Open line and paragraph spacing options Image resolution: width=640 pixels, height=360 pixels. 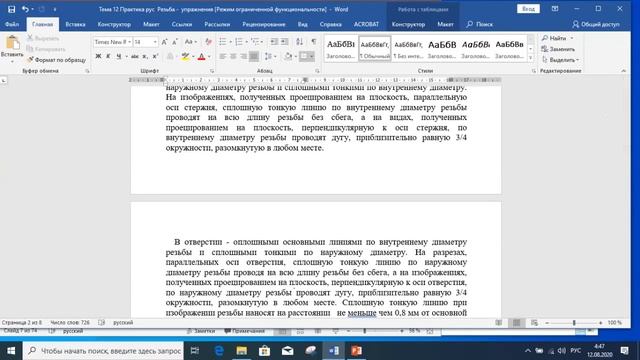point(269,56)
